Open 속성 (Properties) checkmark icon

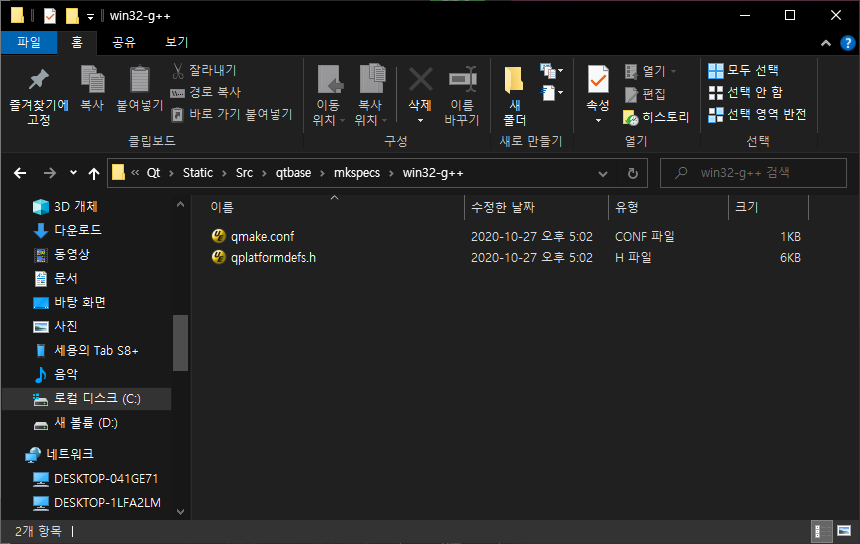click(598, 94)
